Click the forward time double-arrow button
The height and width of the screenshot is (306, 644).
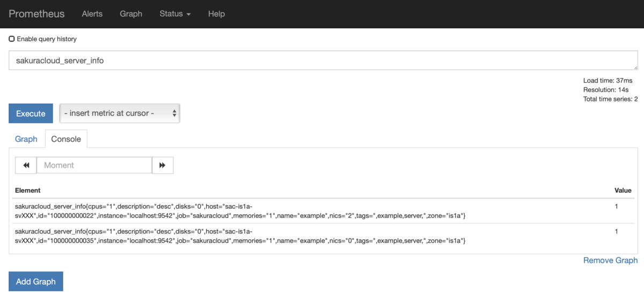[x=163, y=165]
